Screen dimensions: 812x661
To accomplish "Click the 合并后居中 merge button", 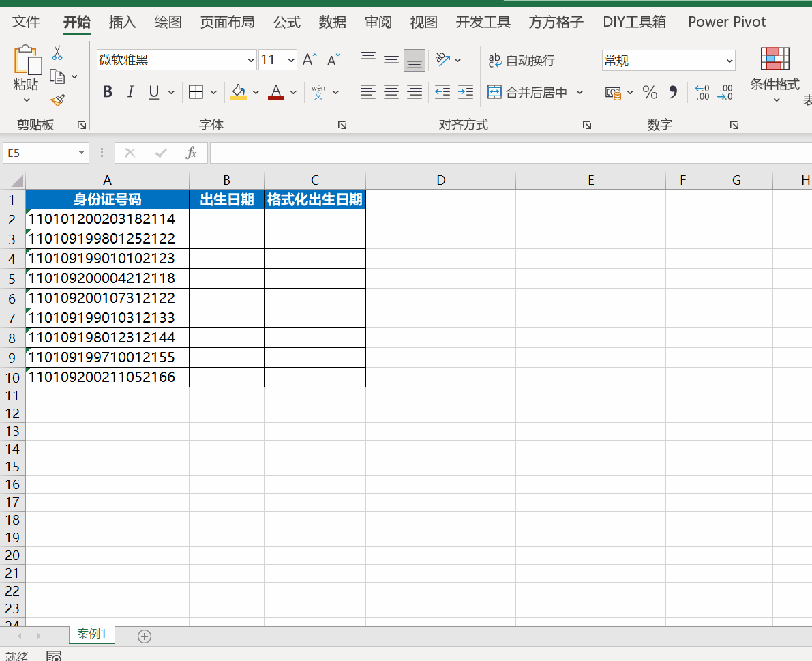I will 528,93.
